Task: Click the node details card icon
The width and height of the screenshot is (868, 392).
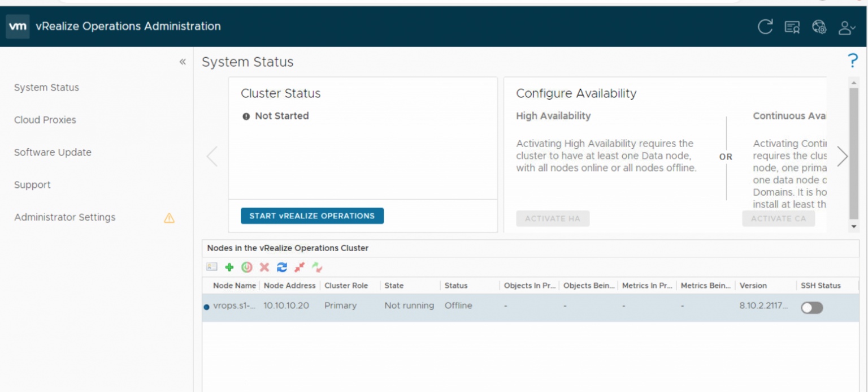Action: pyautogui.click(x=211, y=267)
